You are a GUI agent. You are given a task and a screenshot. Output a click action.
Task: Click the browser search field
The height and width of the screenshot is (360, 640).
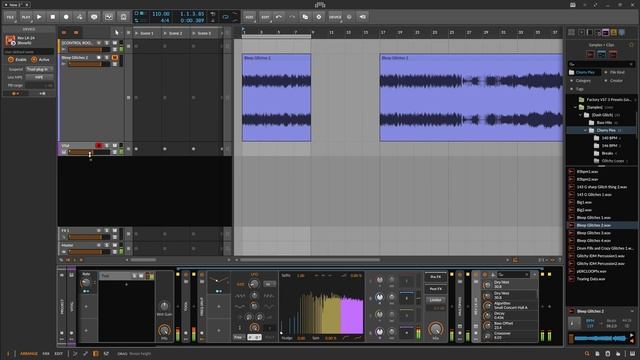(601, 64)
